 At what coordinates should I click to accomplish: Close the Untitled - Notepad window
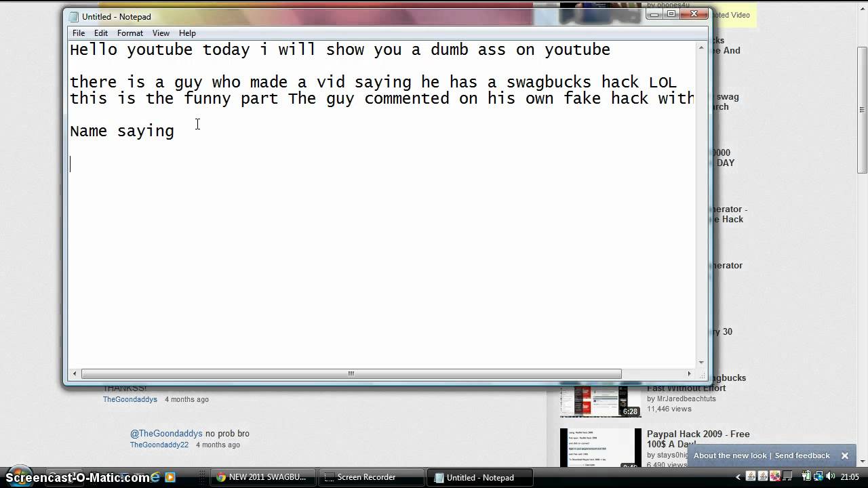click(694, 14)
